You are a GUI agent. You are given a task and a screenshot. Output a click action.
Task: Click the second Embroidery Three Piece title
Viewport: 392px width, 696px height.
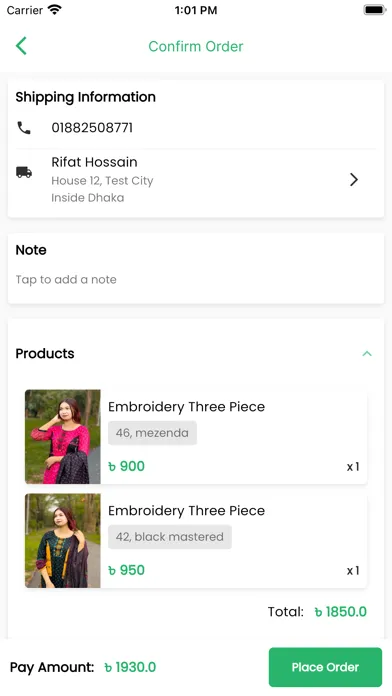pyautogui.click(x=186, y=510)
